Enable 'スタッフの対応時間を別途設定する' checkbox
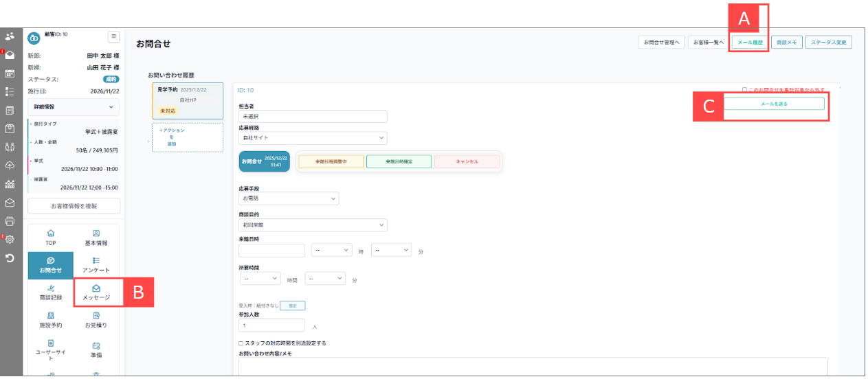 pos(241,343)
